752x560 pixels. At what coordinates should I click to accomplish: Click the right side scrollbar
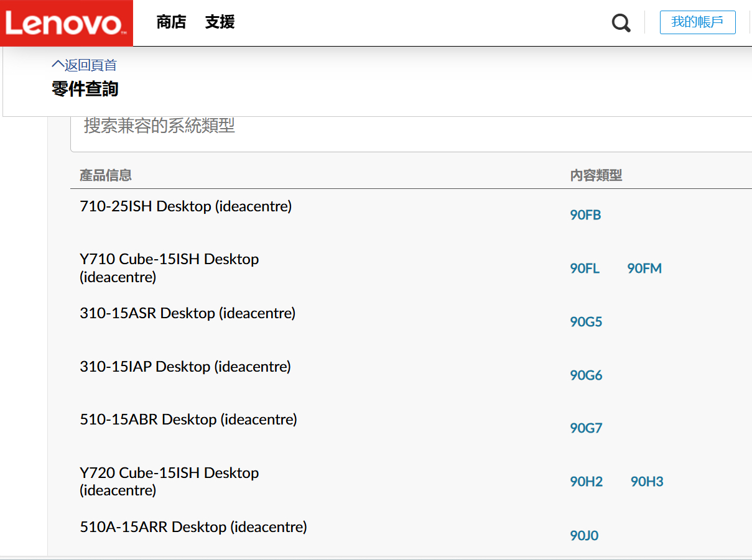click(749, 280)
